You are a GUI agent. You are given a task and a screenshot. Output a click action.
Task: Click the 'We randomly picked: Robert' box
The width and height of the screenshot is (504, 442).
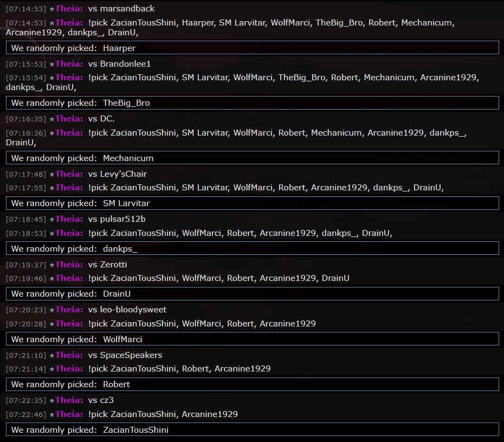(x=253, y=384)
